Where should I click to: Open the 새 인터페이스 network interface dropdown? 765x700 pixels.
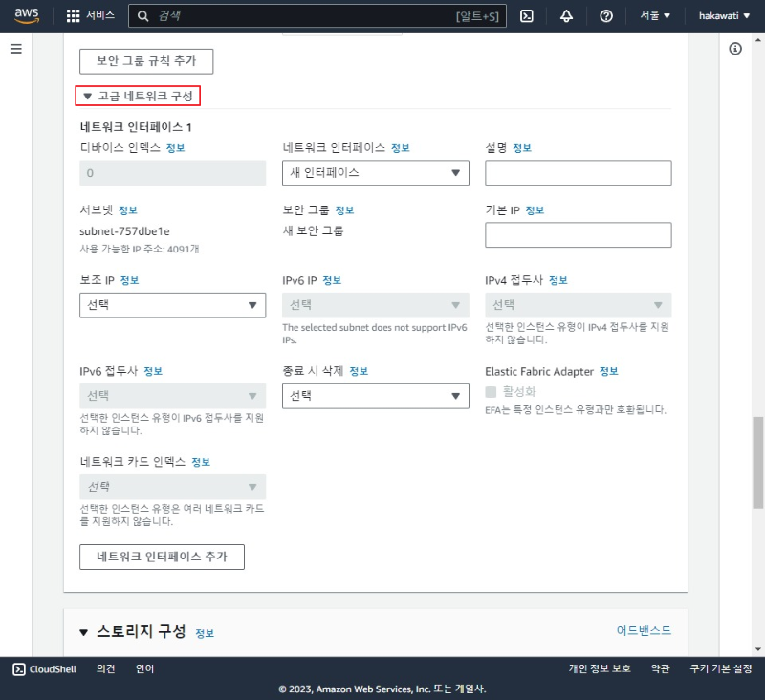[x=375, y=173]
